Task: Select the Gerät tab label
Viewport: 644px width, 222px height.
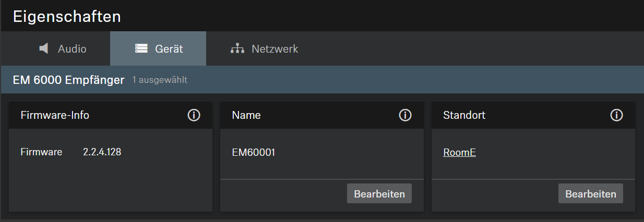Action: (169, 49)
